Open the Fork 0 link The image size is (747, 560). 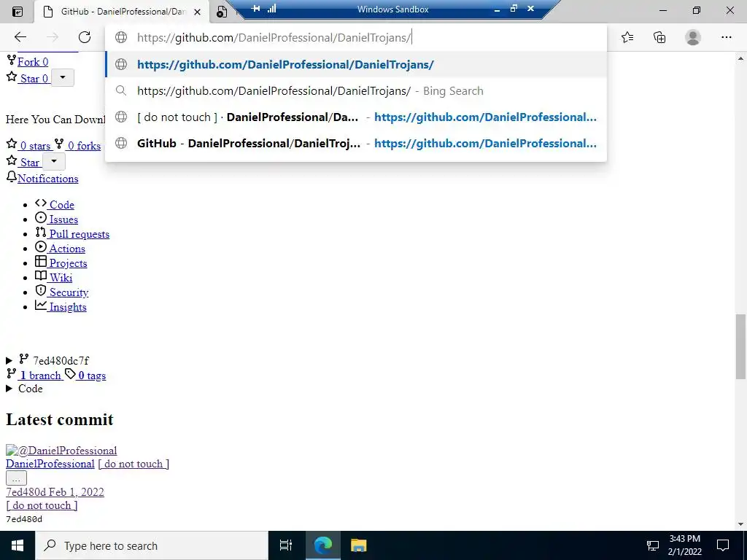[x=32, y=62]
